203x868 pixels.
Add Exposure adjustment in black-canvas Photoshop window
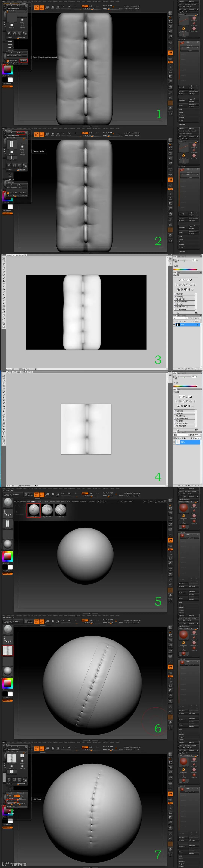191,280
